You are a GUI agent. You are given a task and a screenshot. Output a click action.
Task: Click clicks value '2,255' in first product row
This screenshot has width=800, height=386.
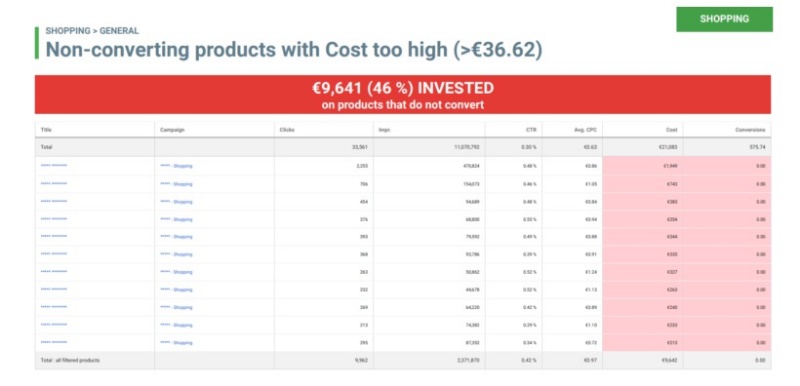tap(362, 166)
